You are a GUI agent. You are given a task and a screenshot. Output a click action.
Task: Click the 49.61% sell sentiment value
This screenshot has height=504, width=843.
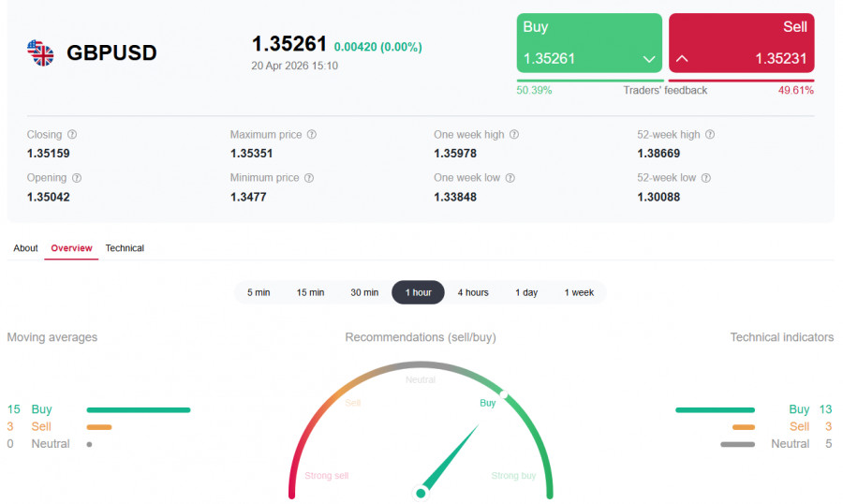click(796, 90)
